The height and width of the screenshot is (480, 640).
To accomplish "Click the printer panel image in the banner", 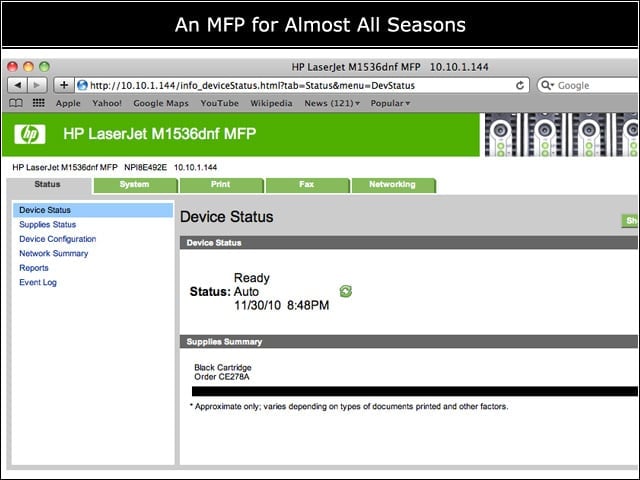I will [561, 135].
